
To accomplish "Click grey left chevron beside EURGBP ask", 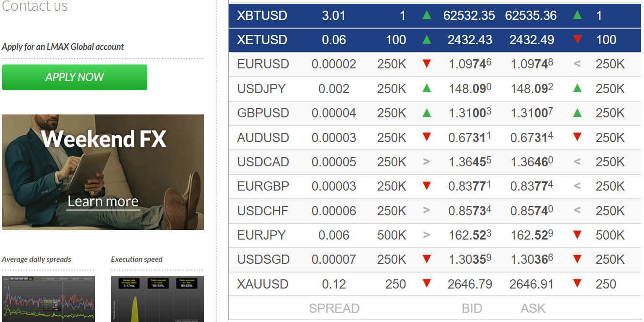I will click(577, 186).
